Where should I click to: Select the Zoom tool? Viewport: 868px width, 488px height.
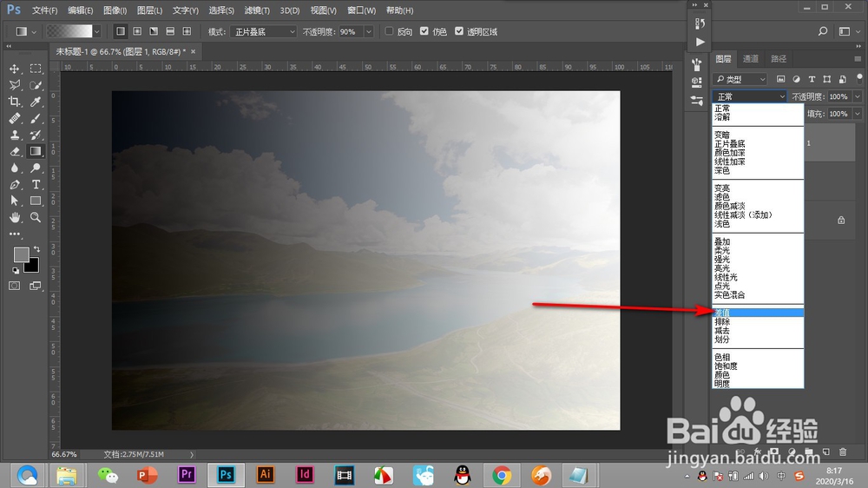coord(36,217)
